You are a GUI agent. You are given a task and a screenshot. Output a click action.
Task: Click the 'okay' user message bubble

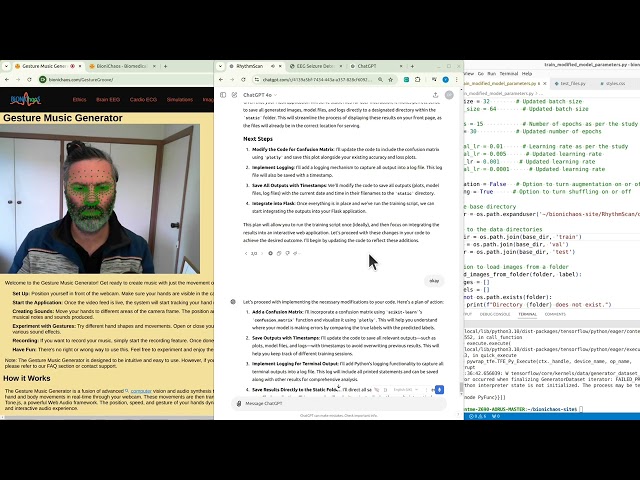[434, 281]
